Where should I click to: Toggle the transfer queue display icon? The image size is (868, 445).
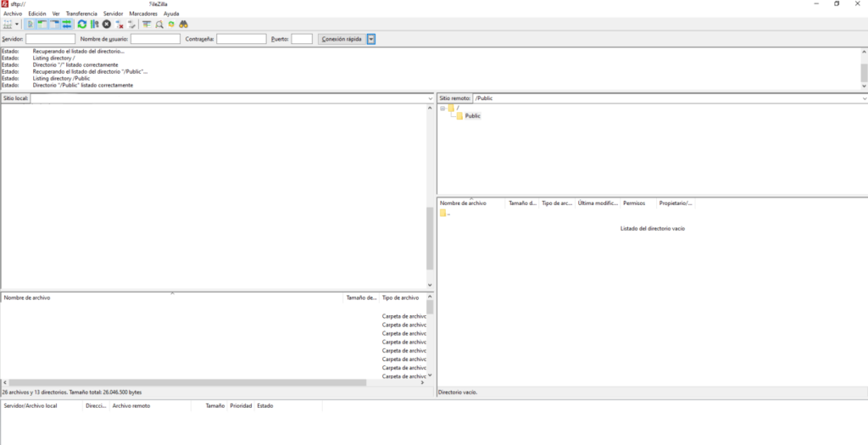click(x=67, y=25)
